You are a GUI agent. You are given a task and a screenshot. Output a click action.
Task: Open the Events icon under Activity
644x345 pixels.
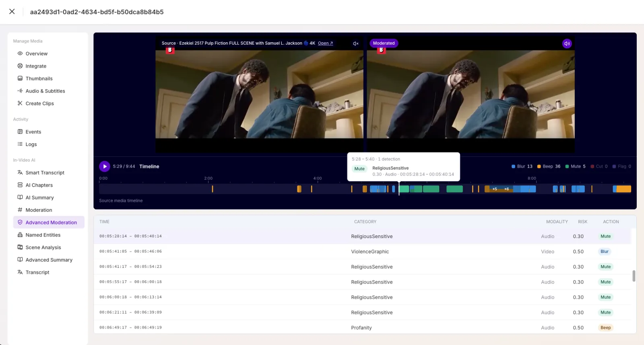click(x=20, y=132)
